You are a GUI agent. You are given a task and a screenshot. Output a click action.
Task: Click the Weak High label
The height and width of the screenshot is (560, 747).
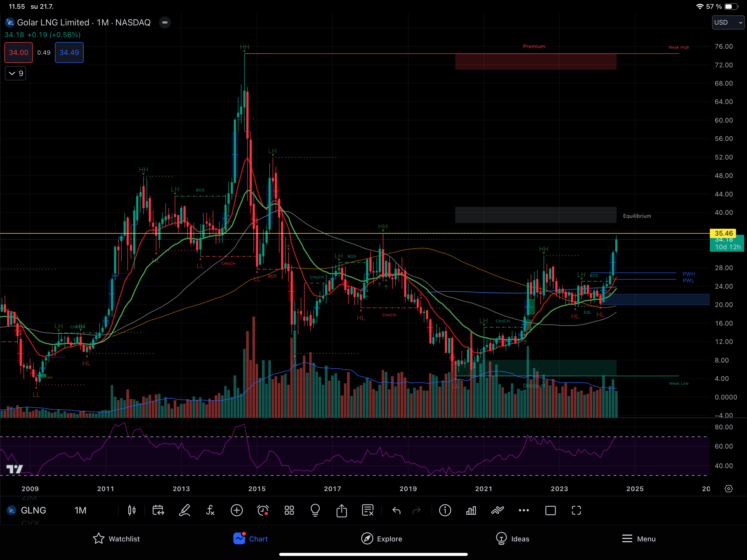pos(679,47)
